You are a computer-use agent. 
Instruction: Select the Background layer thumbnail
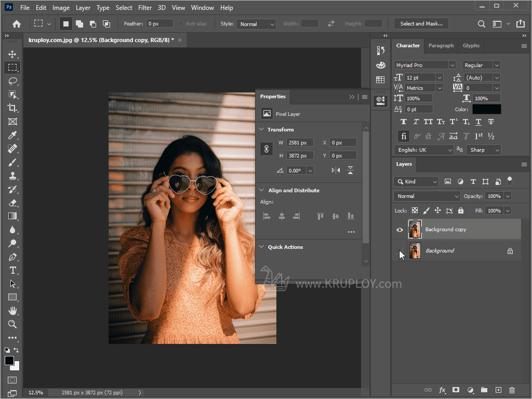(415, 251)
